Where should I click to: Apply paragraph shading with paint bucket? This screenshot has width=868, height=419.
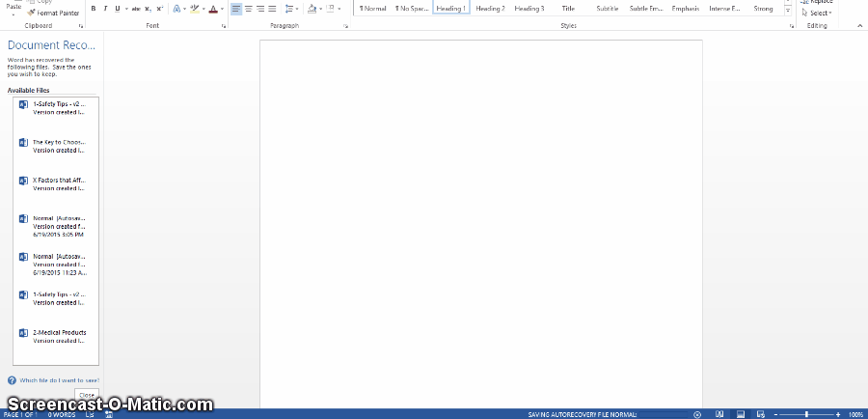pyautogui.click(x=312, y=9)
